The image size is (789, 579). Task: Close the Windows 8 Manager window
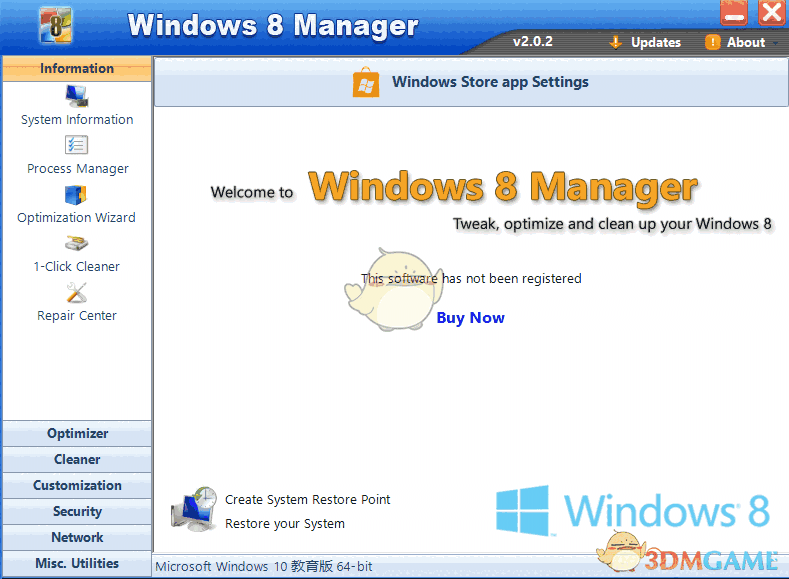[x=772, y=13]
